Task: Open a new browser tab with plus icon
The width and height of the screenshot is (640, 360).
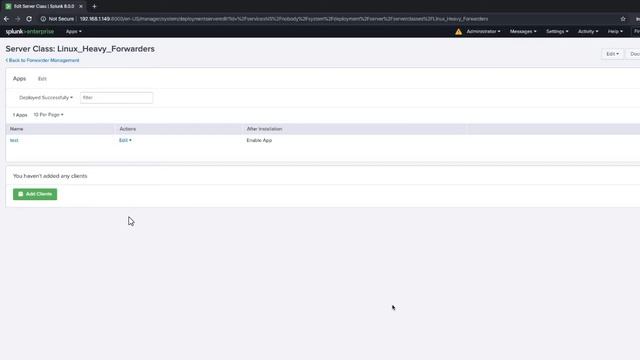Action: (x=94, y=6)
